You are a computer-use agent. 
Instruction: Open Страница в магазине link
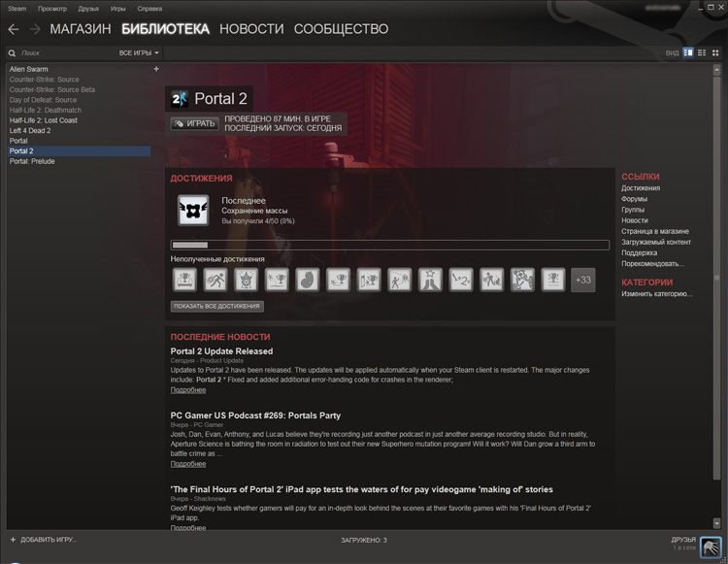(x=655, y=231)
